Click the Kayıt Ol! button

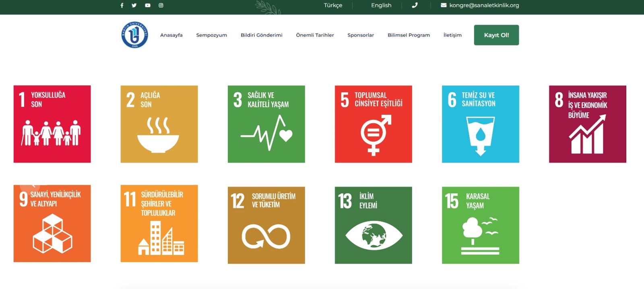coord(496,35)
